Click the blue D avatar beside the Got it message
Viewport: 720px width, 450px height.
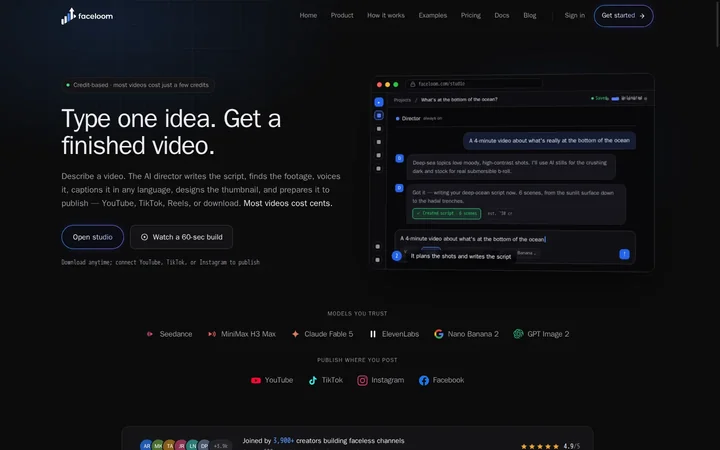(x=399, y=188)
